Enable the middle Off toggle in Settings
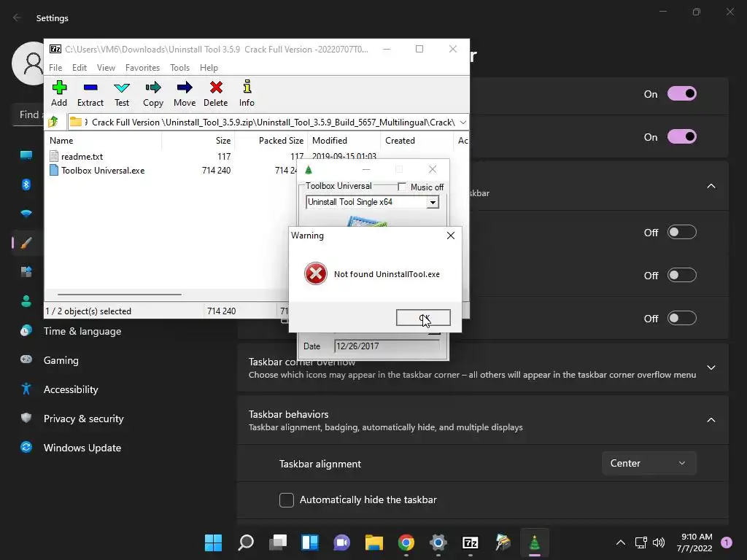The height and width of the screenshot is (560, 747). (682, 275)
